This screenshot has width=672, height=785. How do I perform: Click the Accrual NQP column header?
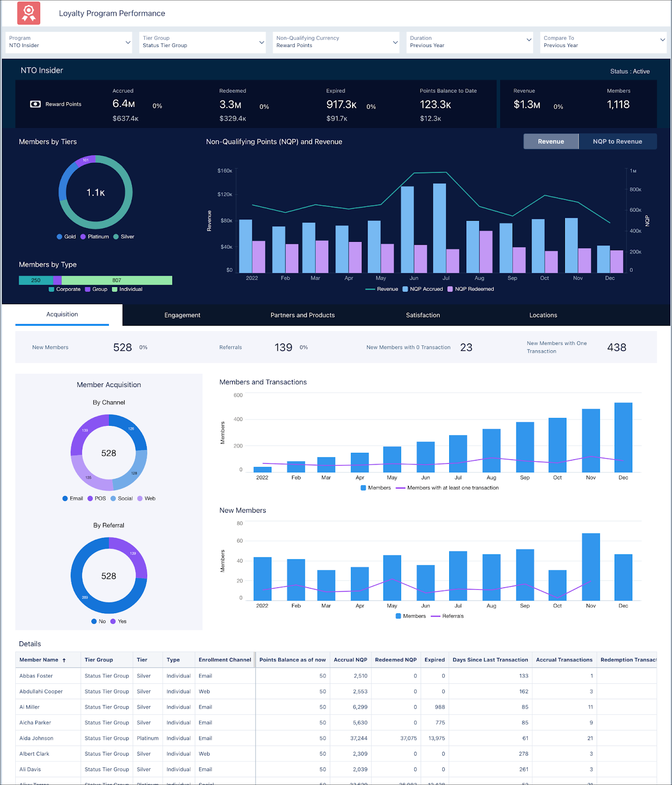tap(350, 660)
